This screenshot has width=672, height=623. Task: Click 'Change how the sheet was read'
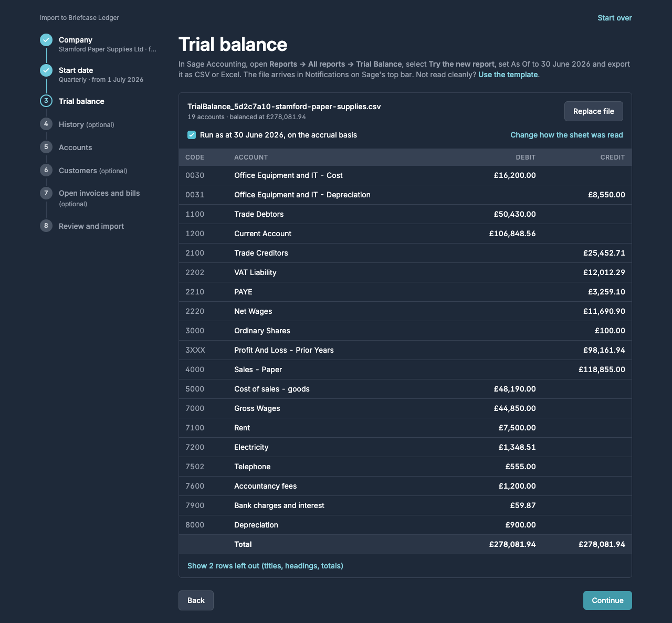[x=566, y=135]
